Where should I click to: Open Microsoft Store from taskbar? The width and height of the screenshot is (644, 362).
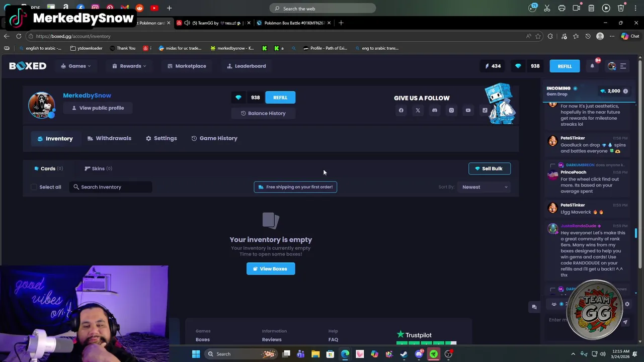[x=330, y=354]
